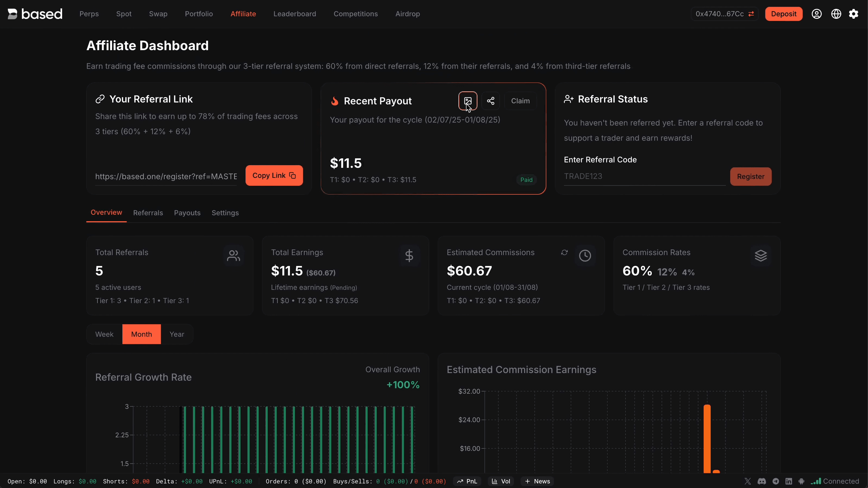Click the users icon on Total Referrals card
The height and width of the screenshot is (488, 868).
point(234,256)
